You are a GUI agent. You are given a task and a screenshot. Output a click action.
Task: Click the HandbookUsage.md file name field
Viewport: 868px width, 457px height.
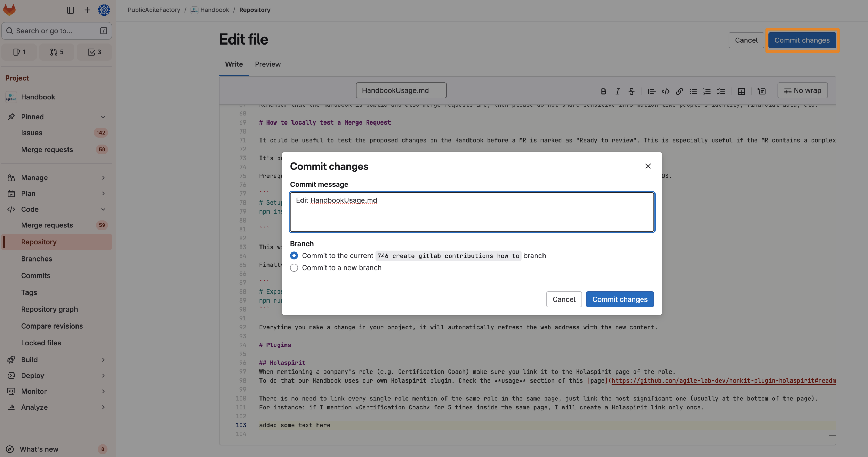click(401, 90)
